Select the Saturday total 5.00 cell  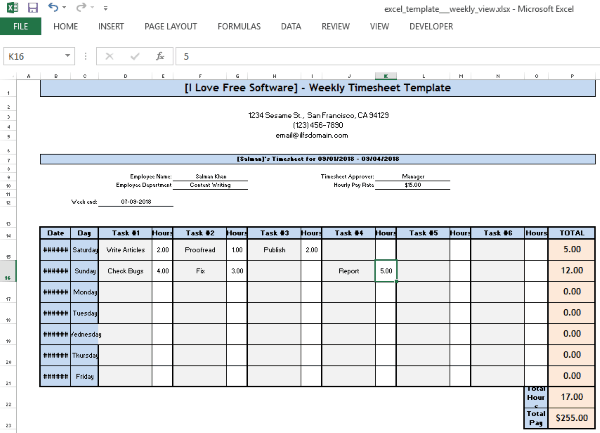click(x=572, y=249)
